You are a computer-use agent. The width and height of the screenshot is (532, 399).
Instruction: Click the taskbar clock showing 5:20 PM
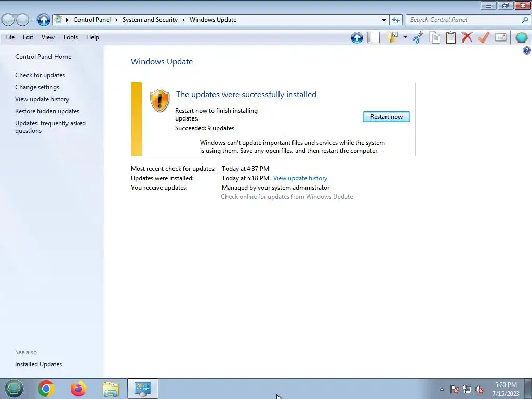(506, 389)
